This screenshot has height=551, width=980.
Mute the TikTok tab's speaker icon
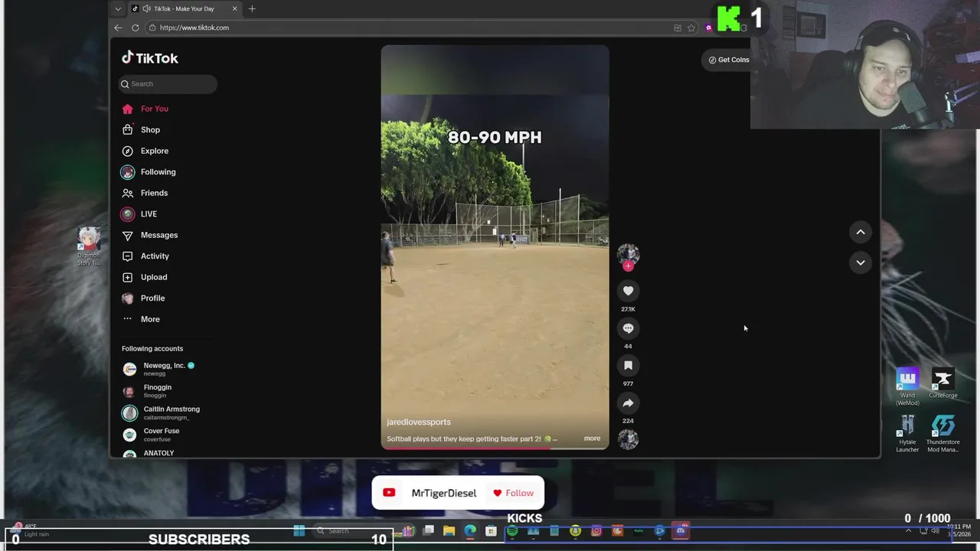tap(146, 8)
